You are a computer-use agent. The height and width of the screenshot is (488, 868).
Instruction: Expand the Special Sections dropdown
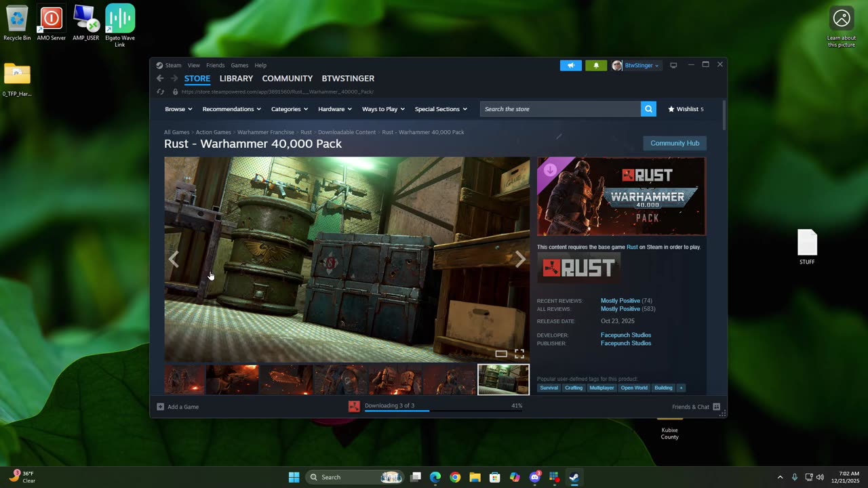pyautogui.click(x=441, y=109)
